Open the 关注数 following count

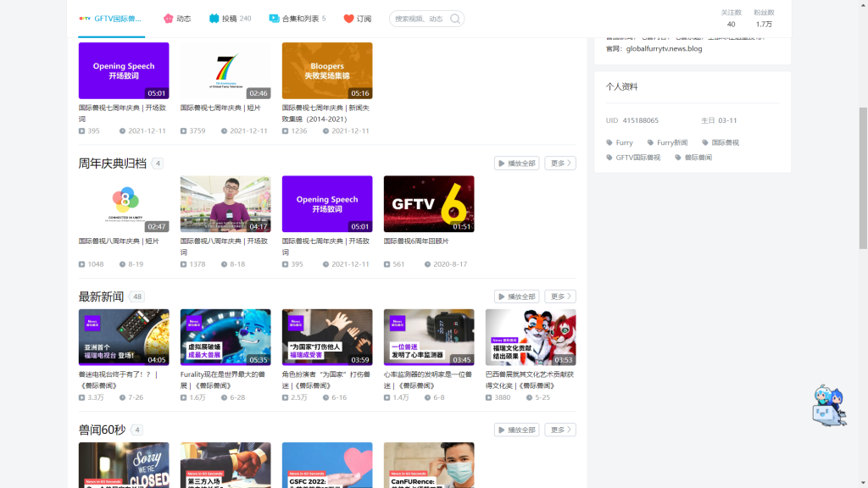tap(731, 19)
